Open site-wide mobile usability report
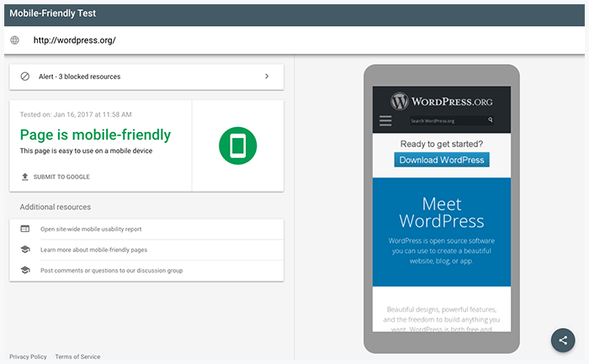This screenshot has width=589, height=364. click(91, 229)
